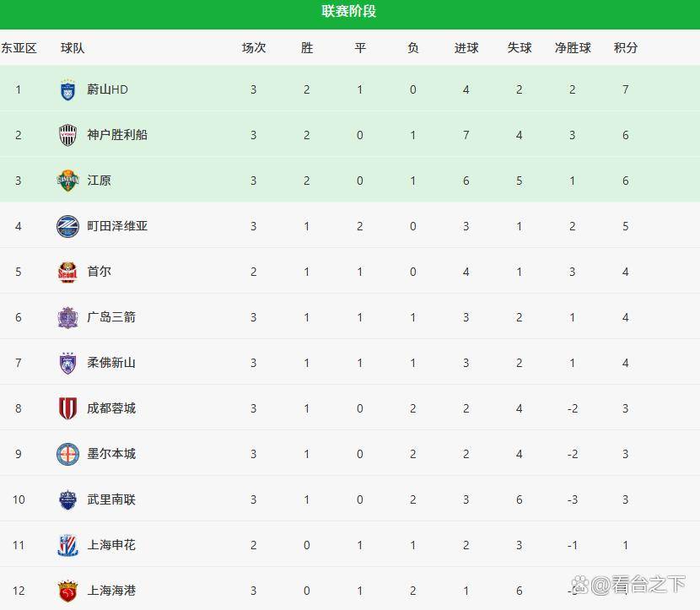Click the 积分 column header
Image resolution: width=700 pixels, height=610 pixels.
pos(625,48)
